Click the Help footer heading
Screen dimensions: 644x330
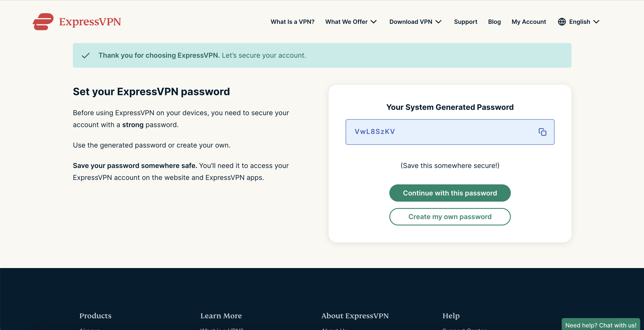[451, 316]
